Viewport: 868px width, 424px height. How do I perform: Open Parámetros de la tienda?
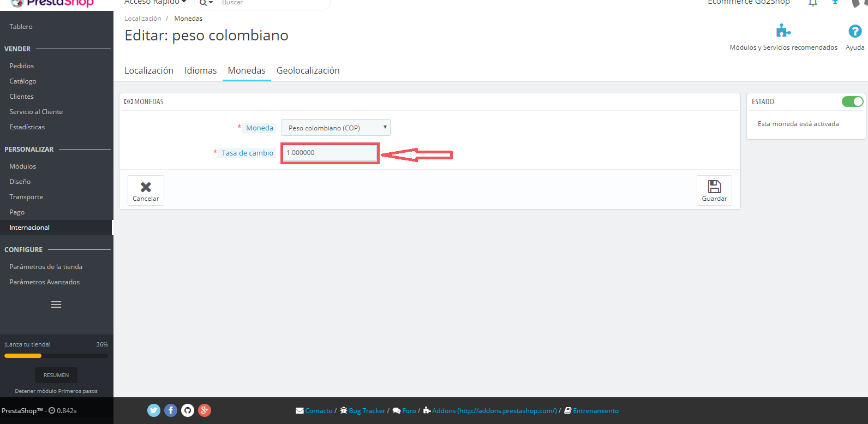point(46,266)
